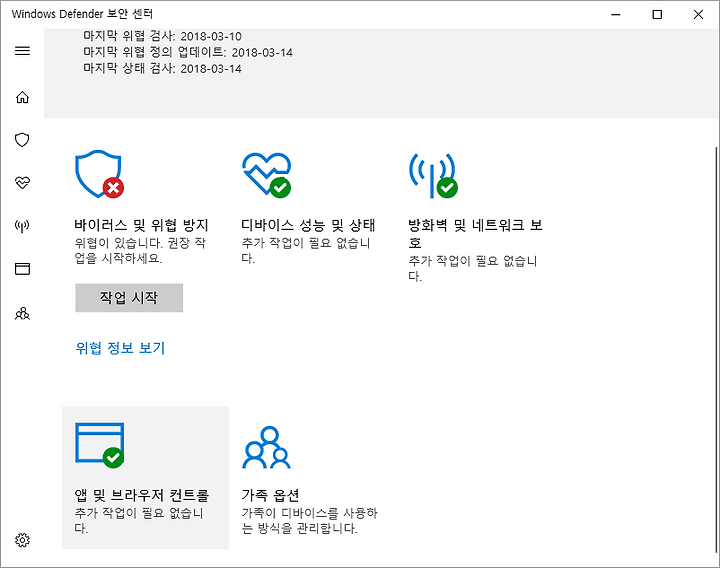Click description under 방화벽 및 네트워크 보호

pyautogui.click(x=472, y=268)
